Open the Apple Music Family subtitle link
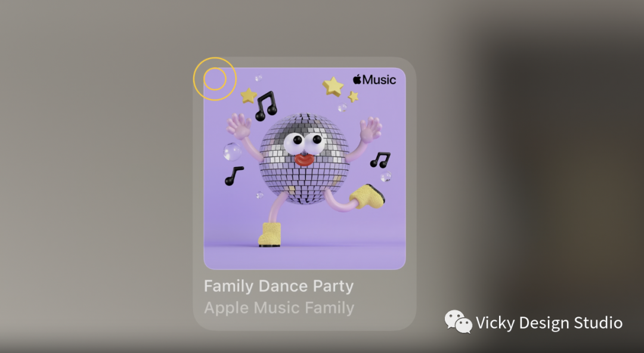The width and height of the screenshot is (644, 353). 279,308
